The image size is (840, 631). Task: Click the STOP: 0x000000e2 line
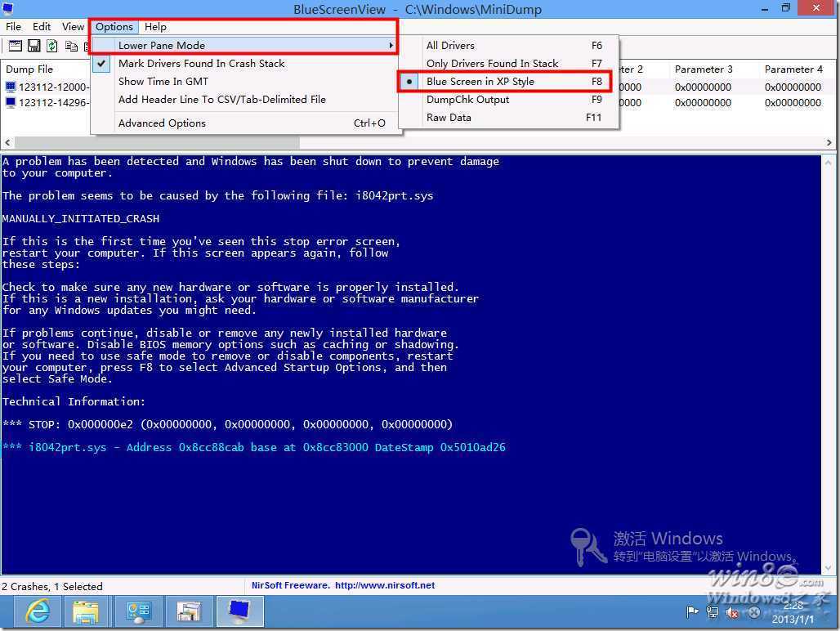pos(228,424)
